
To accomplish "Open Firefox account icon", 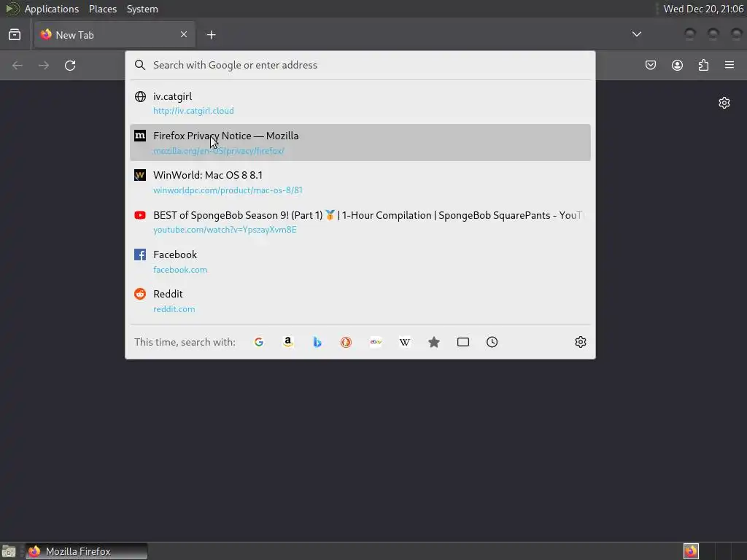I will point(677,65).
